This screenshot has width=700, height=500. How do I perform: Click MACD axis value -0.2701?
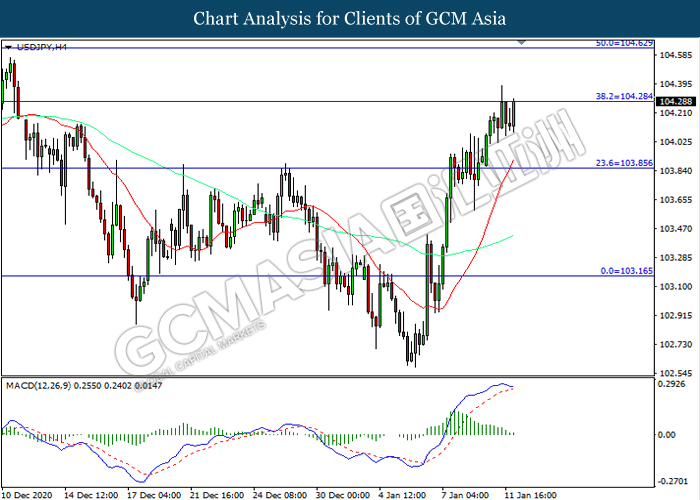pyautogui.click(x=671, y=481)
